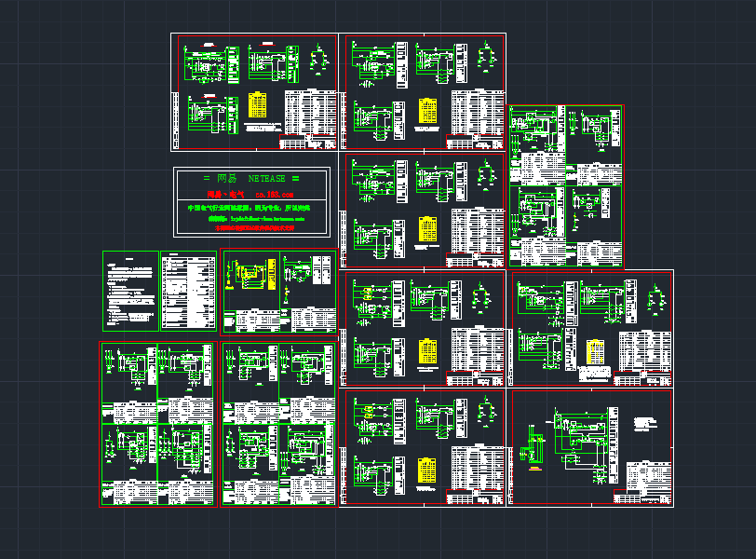Screen dimensions: 756x559
Task: Select four-panel sheet directly below small yellow-component sheet
Action: pyautogui.click(x=278, y=424)
